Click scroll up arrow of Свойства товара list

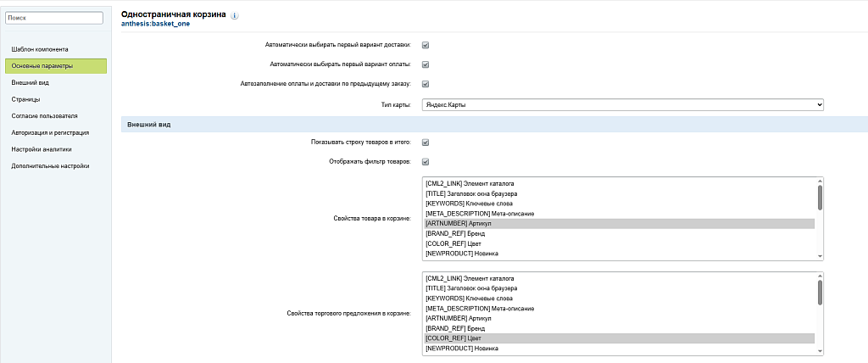[x=820, y=181]
